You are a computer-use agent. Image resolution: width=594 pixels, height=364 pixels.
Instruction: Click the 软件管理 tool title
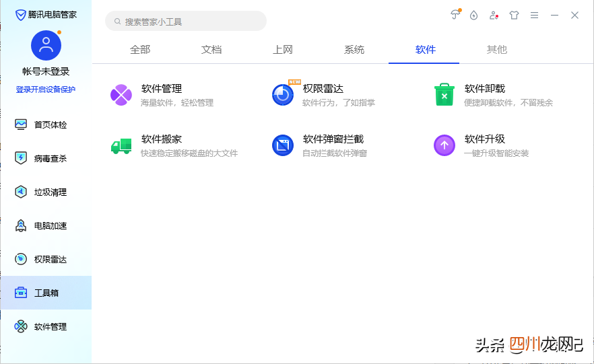(x=162, y=89)
